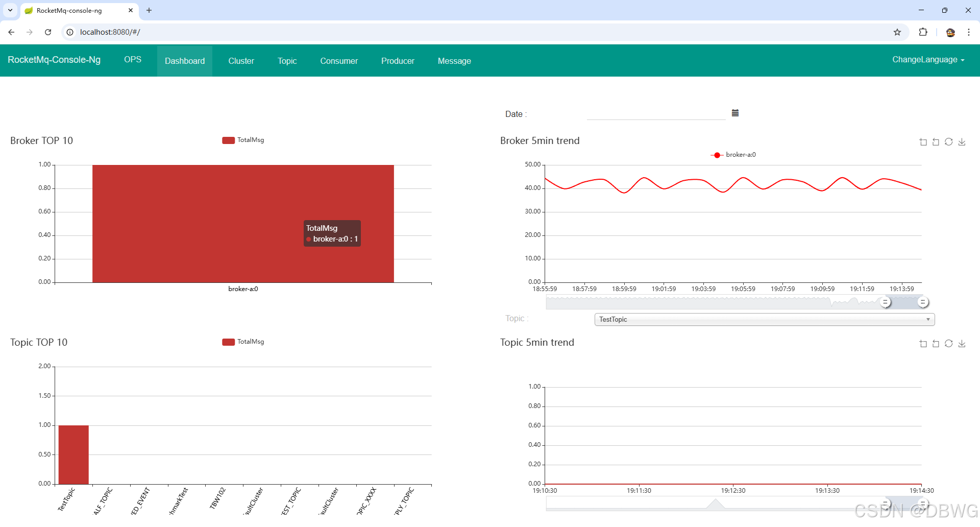Click left zoom handle of Broker trend slider

coord(886,302)
